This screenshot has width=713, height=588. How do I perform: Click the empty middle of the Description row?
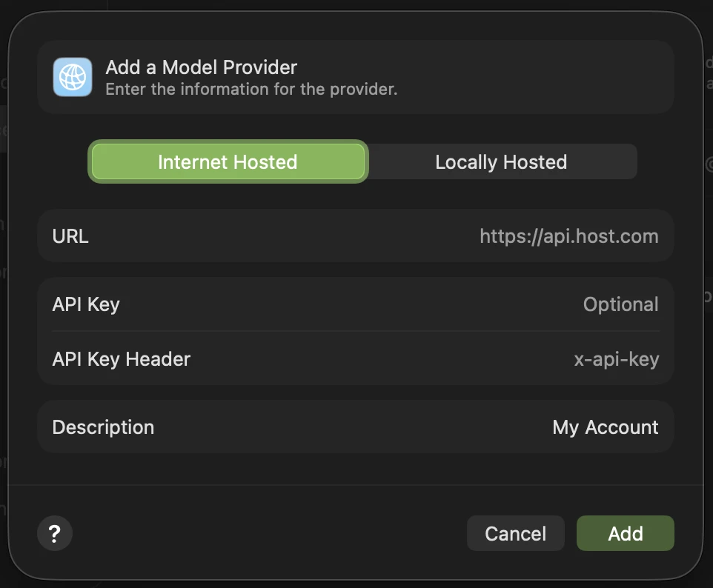tap(348, 427)
